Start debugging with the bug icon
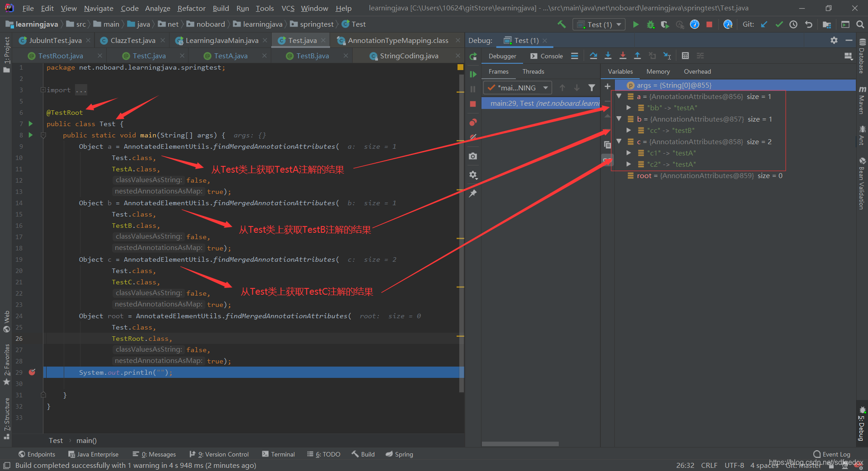Image resolution: width=868 pixels, height=471 pixels. tap(651, 24)
